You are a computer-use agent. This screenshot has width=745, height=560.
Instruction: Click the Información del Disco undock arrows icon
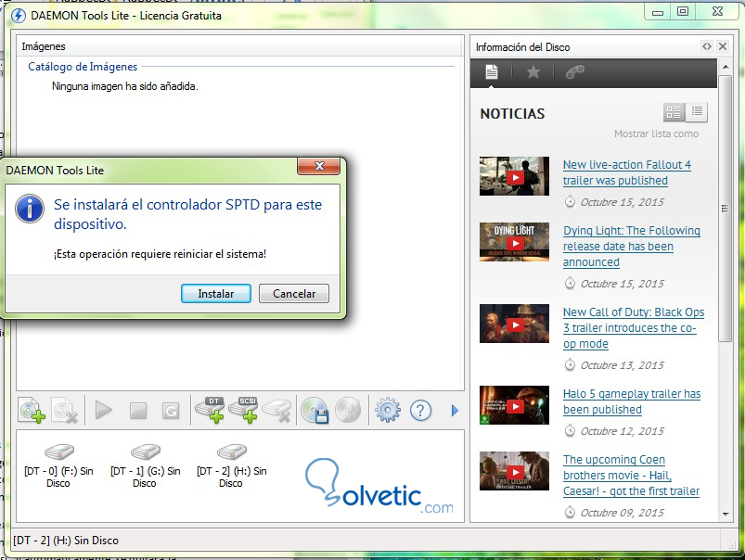click(707, 46)
